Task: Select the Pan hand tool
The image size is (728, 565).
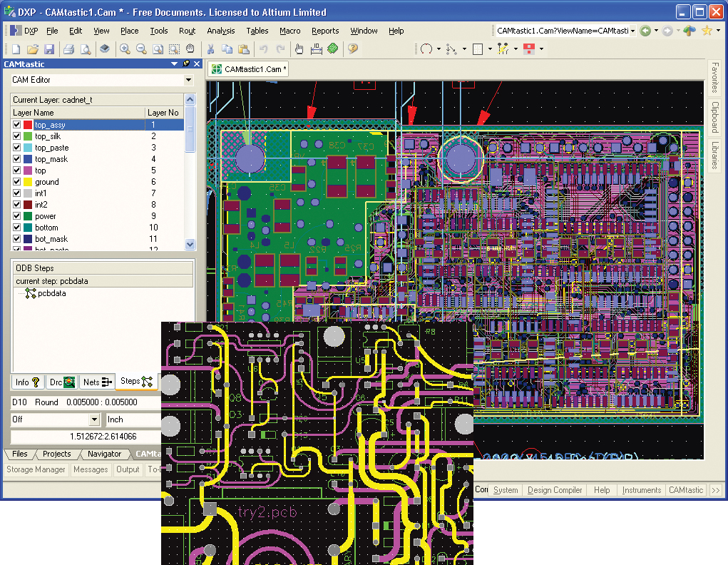Action: 190,49
